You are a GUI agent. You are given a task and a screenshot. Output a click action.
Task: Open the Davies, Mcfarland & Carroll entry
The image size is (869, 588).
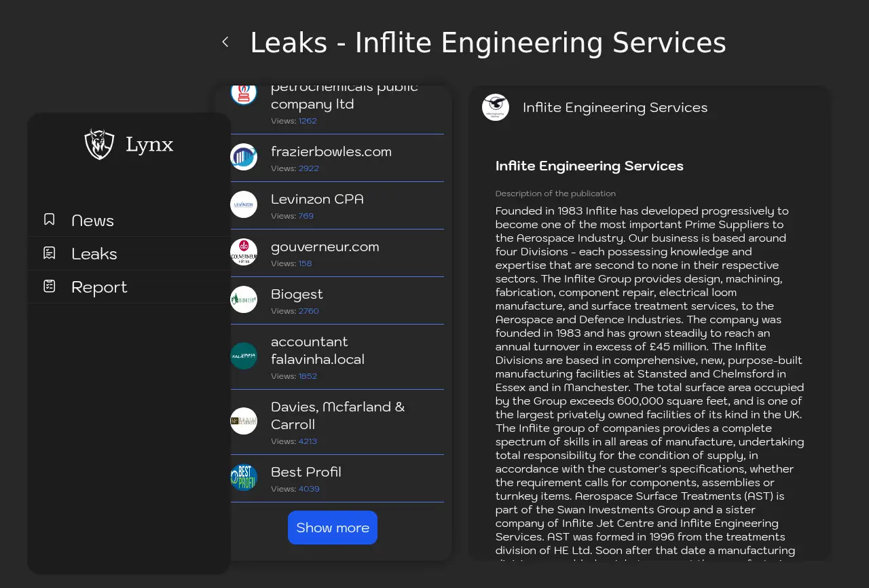click(337, 416)
